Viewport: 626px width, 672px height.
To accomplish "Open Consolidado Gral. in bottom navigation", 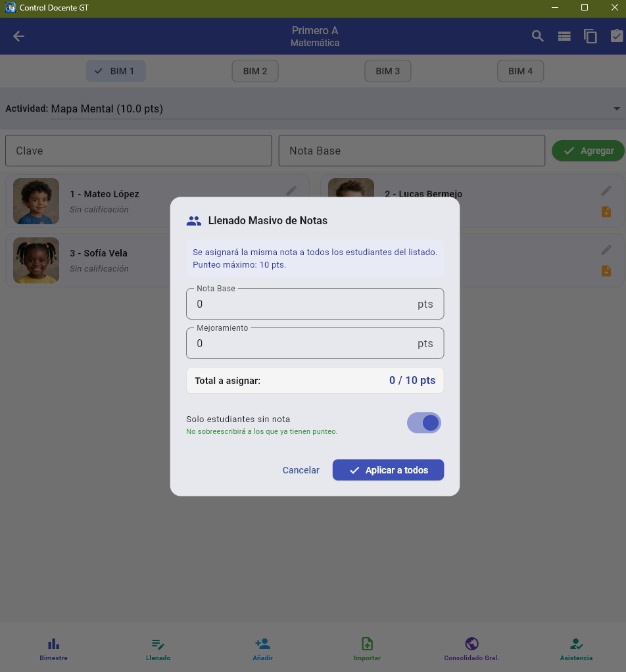I will click(471, 649).
